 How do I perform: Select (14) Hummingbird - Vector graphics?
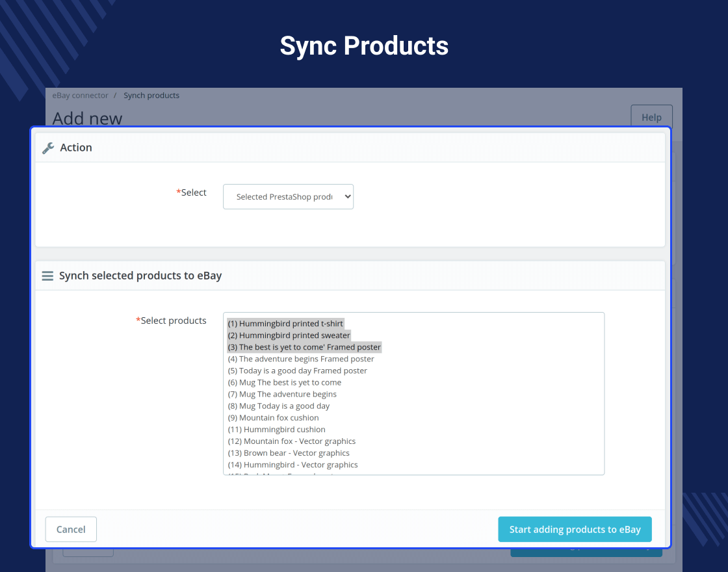pyautogui.click(x=293, y=465)
